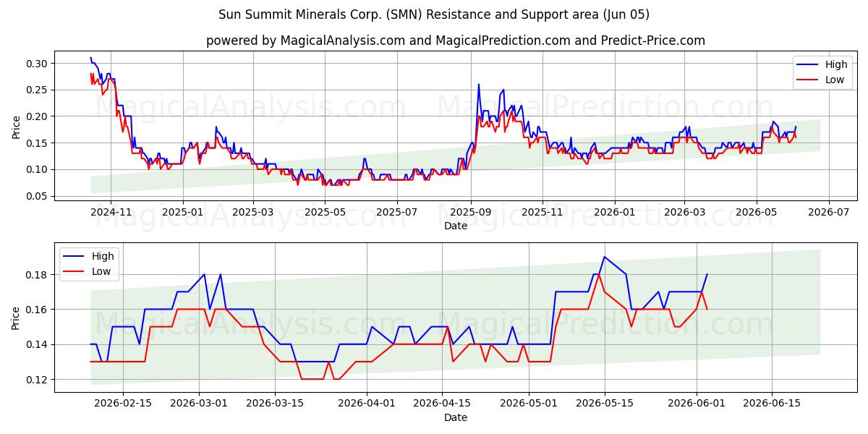Click the 'Date' axis label under top chart

(x=456, y=226)
